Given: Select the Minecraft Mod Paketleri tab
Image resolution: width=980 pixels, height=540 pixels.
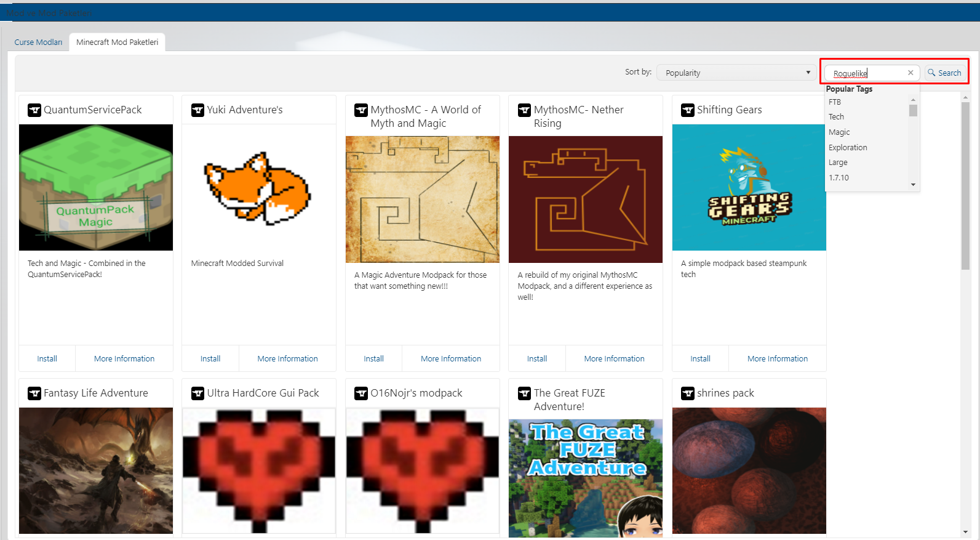Looking at the screenshot, I should click(117, 42).
